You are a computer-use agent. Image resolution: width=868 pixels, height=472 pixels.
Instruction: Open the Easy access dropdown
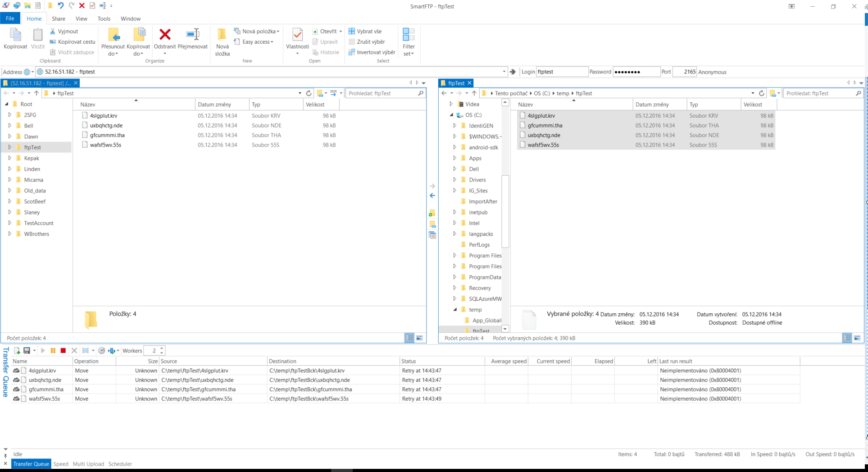coord(254,42)
